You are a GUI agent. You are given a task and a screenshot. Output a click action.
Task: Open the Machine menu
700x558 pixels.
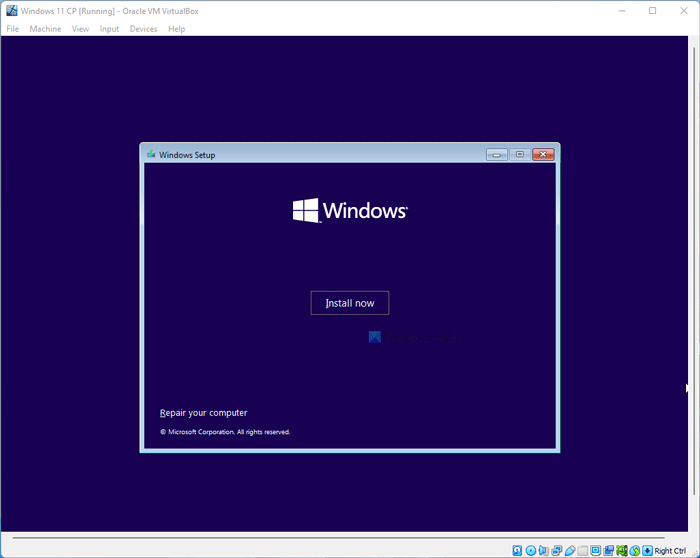pyautogui.click(x=45, y=29)
